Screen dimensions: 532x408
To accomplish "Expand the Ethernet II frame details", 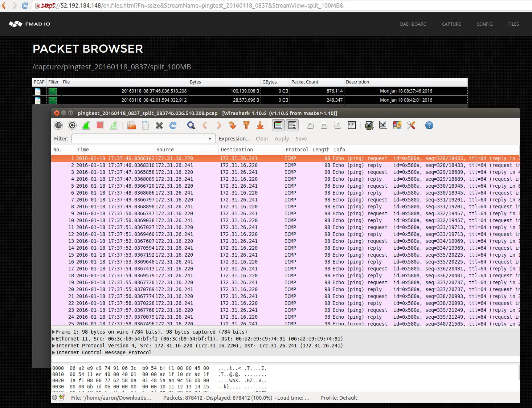I will click(53, 338).
